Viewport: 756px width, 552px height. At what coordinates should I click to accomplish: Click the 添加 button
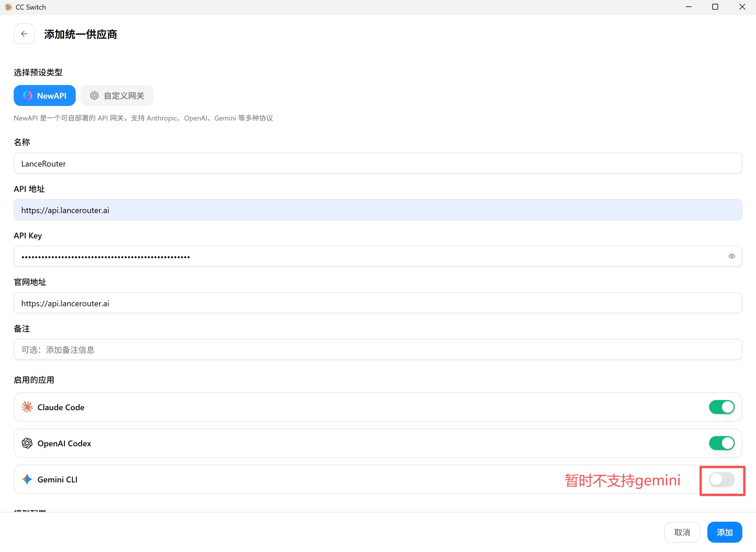pyautogui.click(x=725, y=532)
